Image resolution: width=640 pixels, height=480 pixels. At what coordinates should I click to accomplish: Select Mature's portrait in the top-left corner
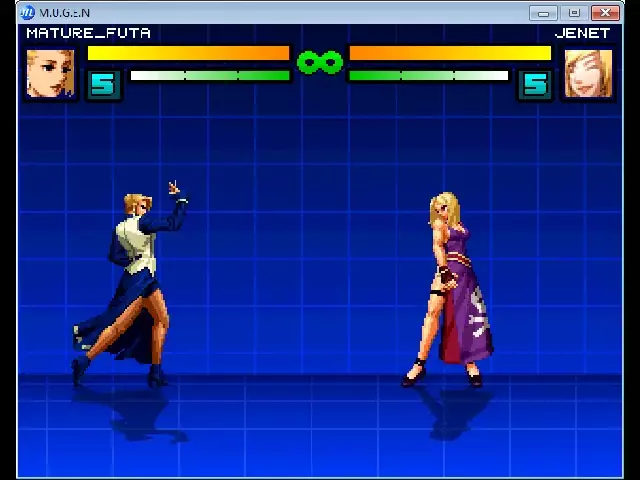coord(50,73)
